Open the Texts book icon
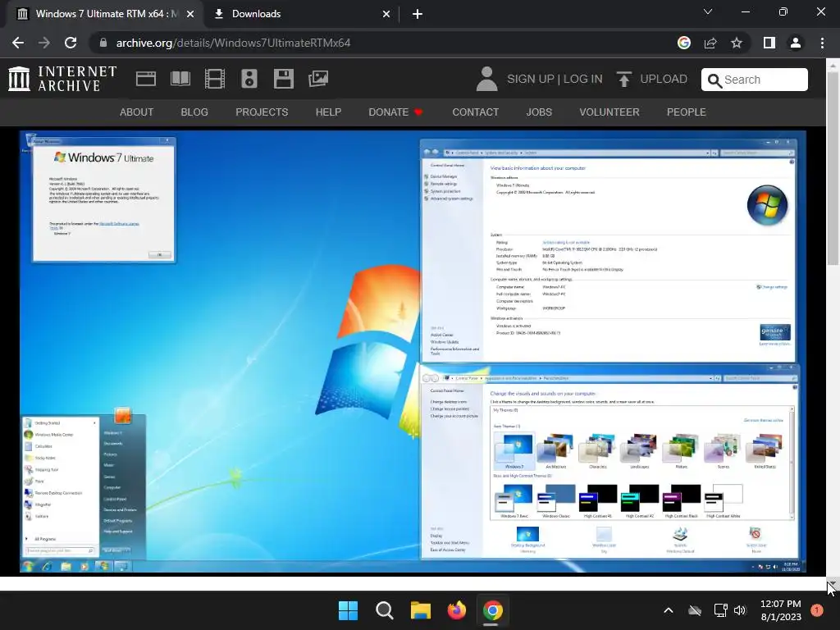Viewport: 840px width, 630px height. [x=180, y=79]
